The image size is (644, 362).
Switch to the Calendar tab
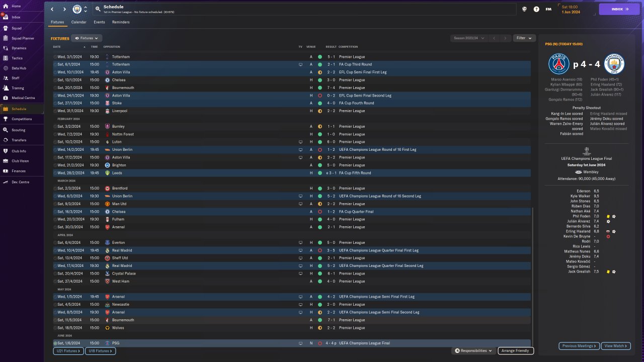78,22
